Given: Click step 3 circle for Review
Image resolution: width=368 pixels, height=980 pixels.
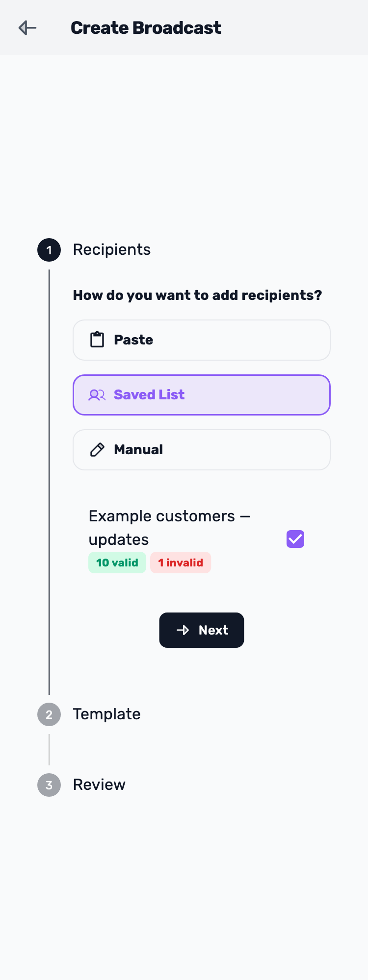Looking at the screenshot, I should [x=49, y=785].
